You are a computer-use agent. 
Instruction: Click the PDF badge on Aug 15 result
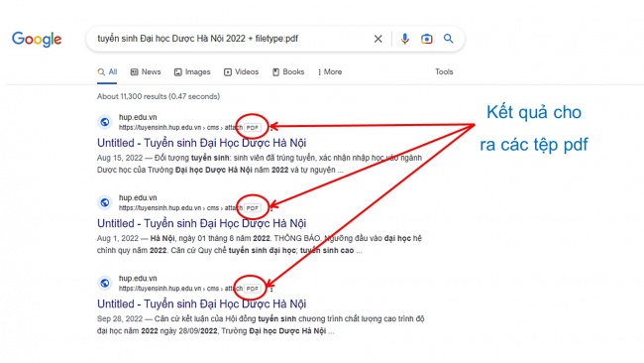[253, 127]
